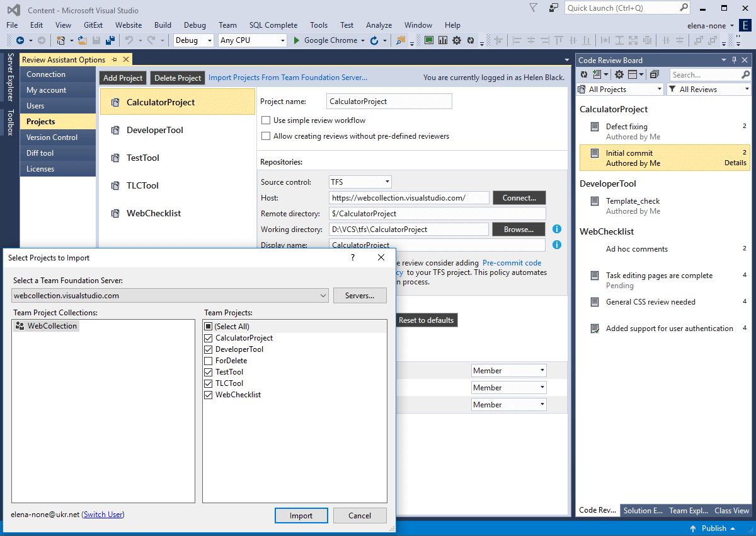Click the green start debugging play icon
The width and height of the screenshot is (756, 536).
(x=297, y=40)
